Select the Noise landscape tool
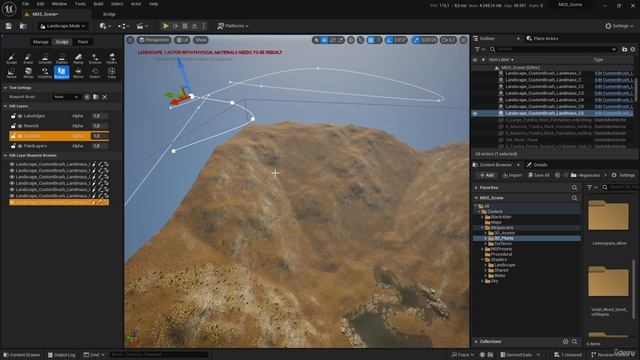 (11, 73)
